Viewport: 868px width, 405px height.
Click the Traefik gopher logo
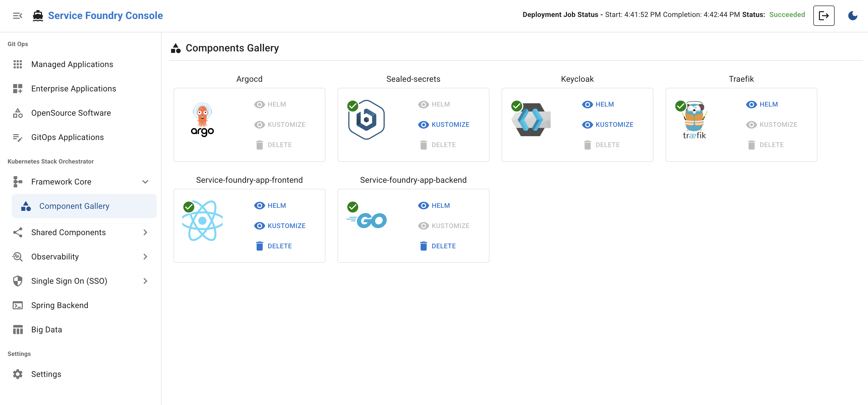[x=694, y=120]
